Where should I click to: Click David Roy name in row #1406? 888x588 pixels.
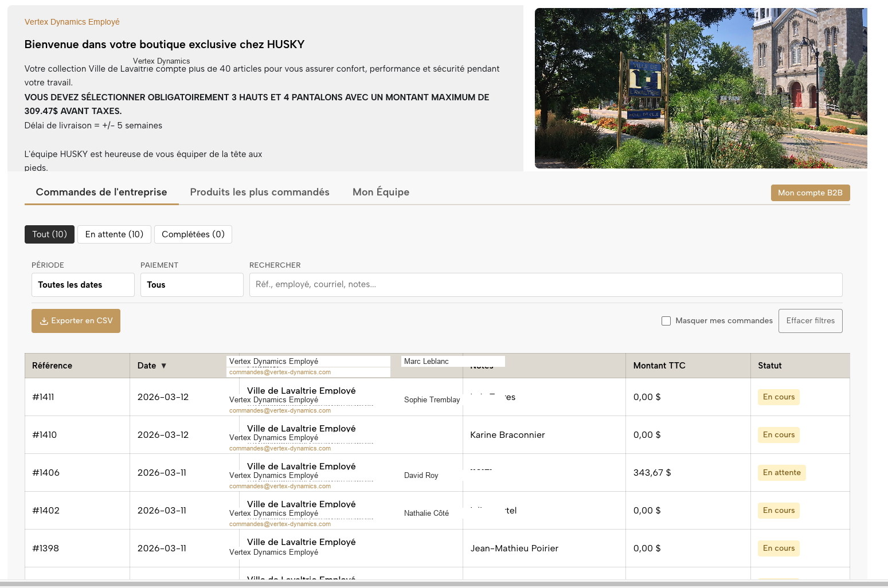coord(421,476)
